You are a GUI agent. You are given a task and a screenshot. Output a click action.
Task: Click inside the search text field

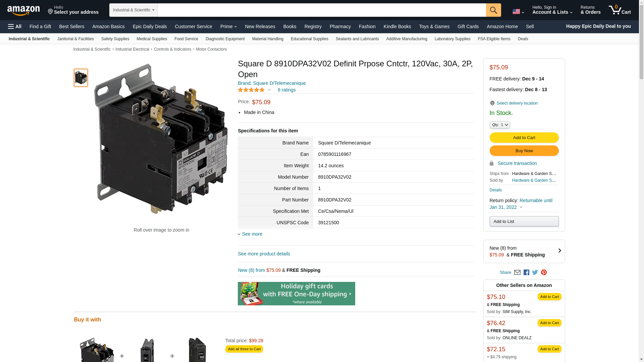point(321,10)
